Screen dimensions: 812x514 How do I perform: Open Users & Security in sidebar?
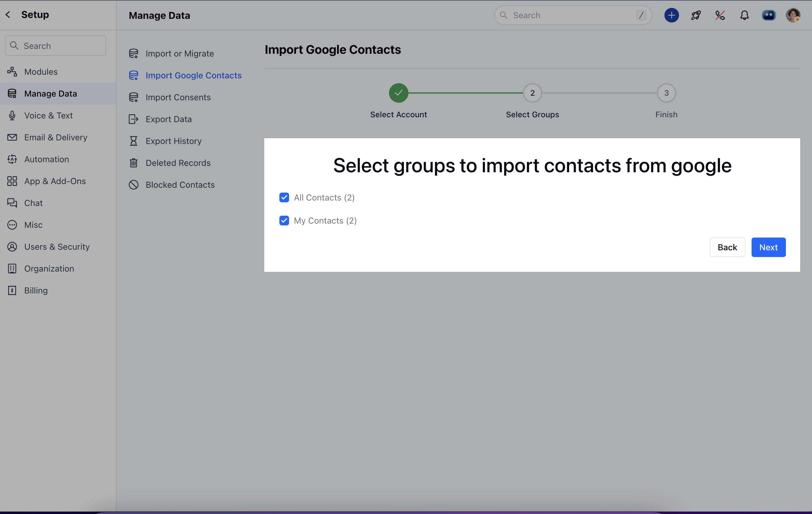[x=57, y=247]
